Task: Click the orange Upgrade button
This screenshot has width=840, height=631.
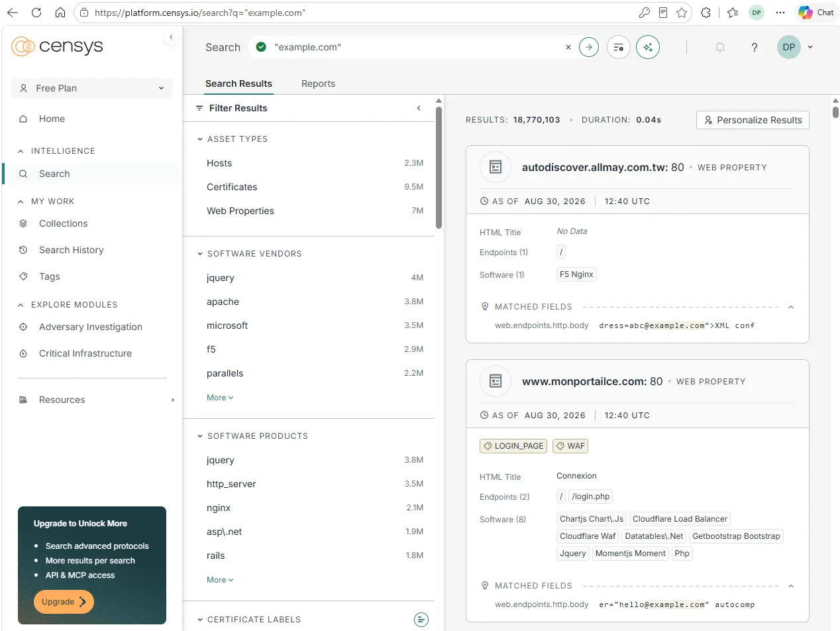Action: [64, 602]
